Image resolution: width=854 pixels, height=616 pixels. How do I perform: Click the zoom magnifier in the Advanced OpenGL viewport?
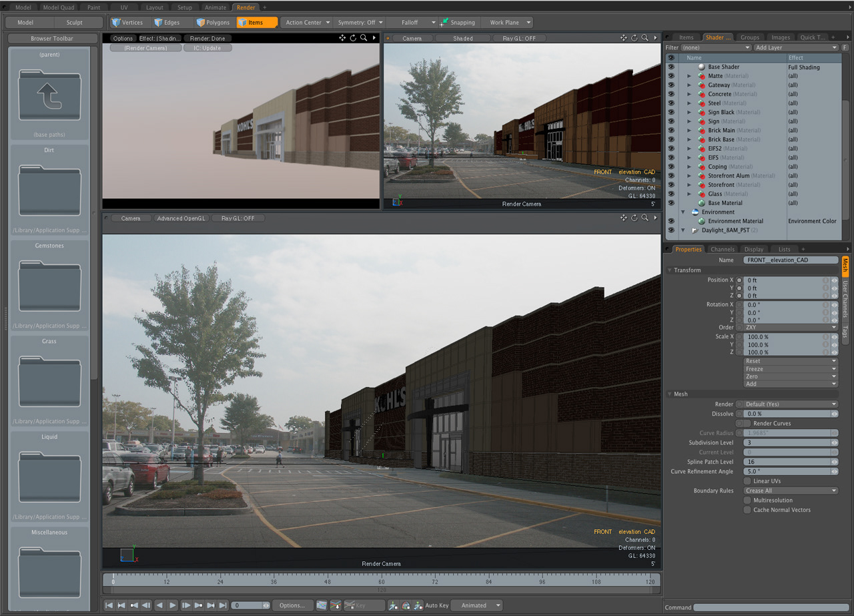pyautogui.click(x=645, y=218)
